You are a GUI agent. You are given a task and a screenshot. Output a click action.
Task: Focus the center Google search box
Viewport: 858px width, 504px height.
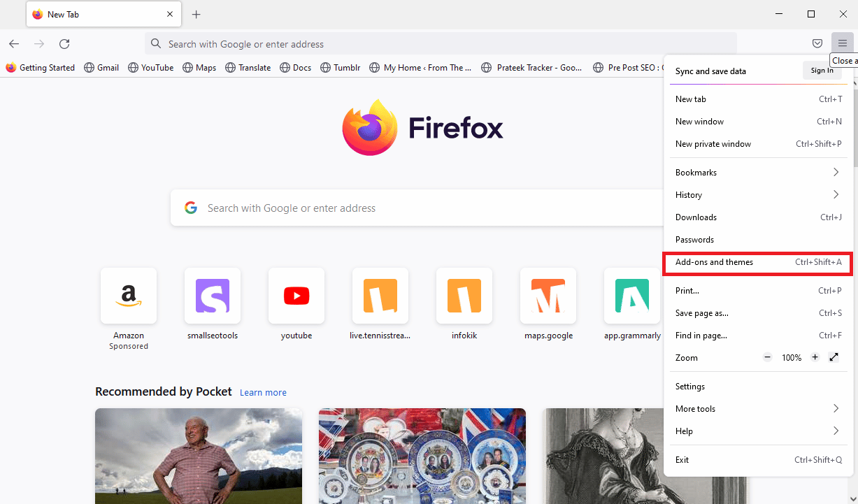tap(416, 208)
